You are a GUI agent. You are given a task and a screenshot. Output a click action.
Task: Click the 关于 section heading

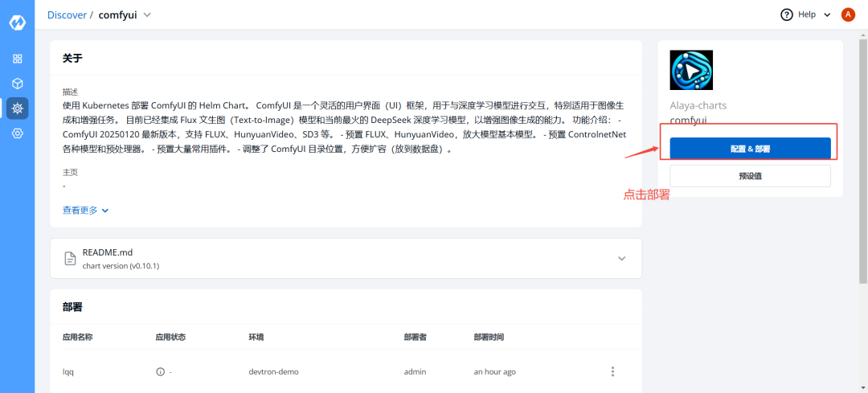pyautogui.click(x=72, y=58)
